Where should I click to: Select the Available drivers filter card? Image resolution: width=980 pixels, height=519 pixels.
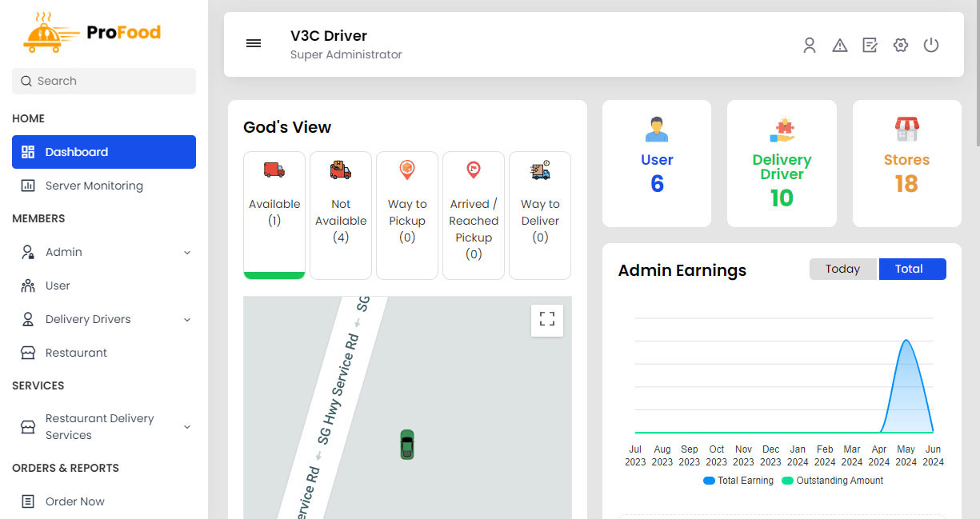click(x=274, y=214)
